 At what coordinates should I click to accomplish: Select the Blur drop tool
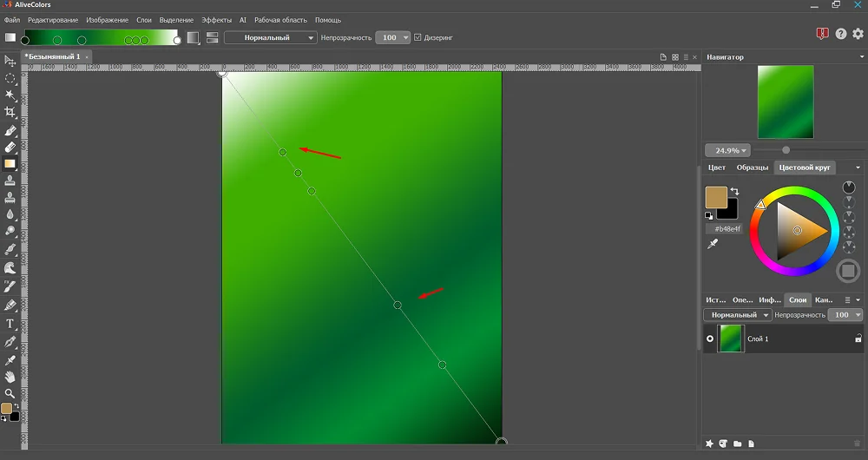[x=10, y=214]
